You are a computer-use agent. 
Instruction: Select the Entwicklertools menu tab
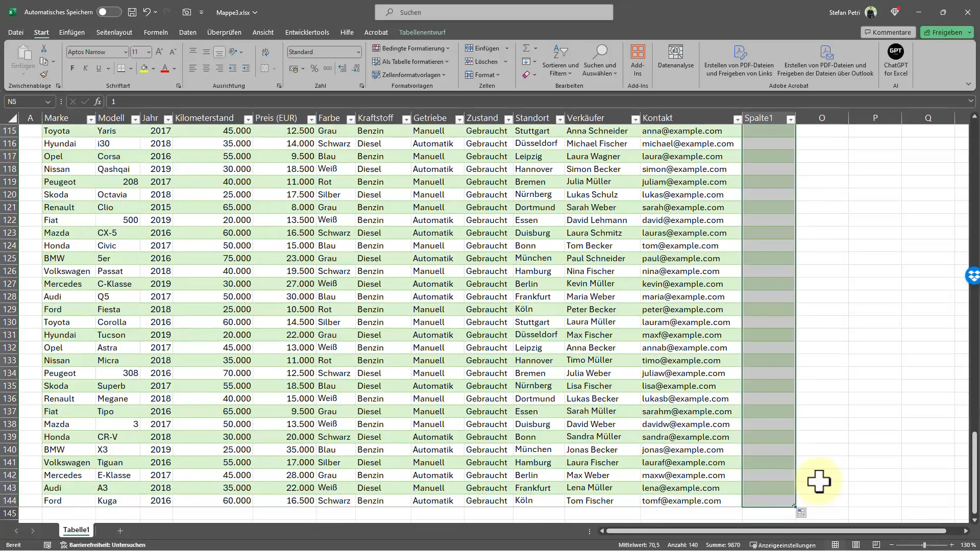pyautogui.click(x=307, y=32)
